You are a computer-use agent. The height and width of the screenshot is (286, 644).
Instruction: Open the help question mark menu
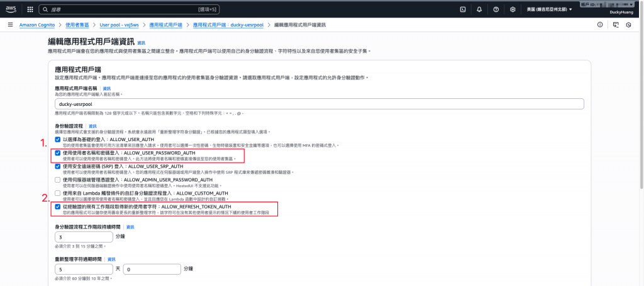[x=496, y=9]
